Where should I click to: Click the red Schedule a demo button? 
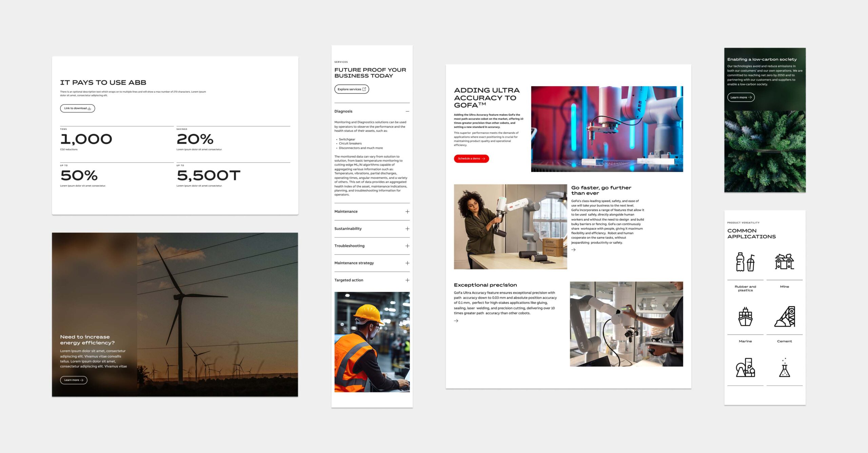coord(471,158)
